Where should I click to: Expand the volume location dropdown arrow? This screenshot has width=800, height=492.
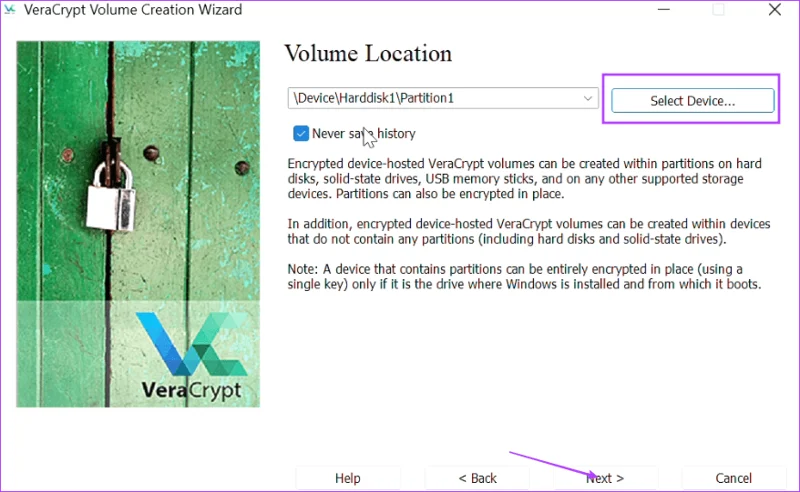click(x=588, y=98)
